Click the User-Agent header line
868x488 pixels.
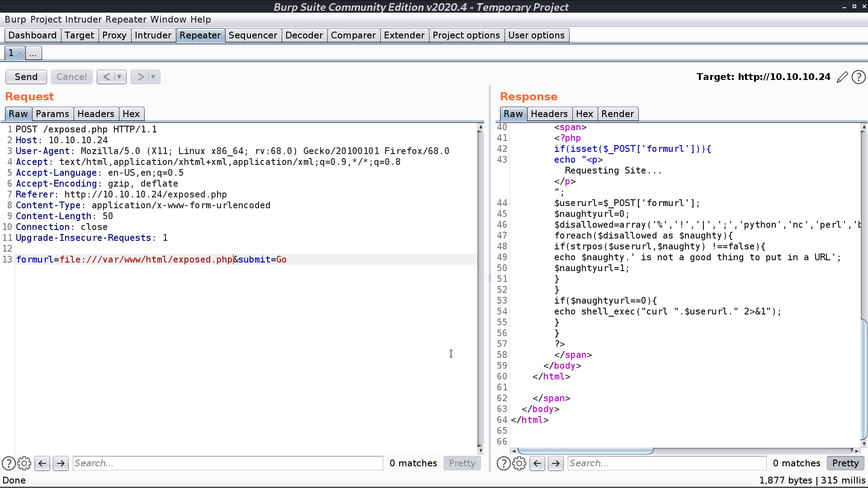click(232, 151)
